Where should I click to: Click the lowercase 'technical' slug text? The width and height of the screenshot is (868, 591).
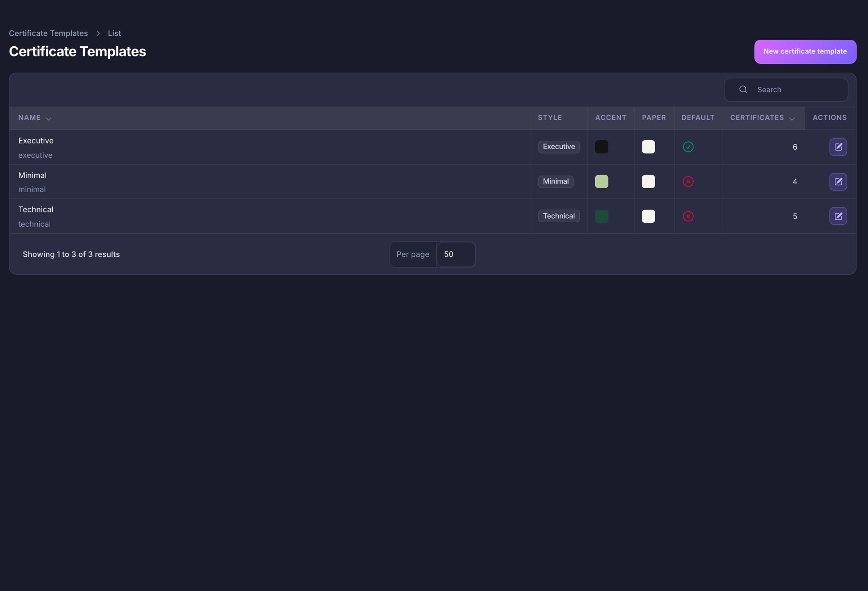click(34, 224)
